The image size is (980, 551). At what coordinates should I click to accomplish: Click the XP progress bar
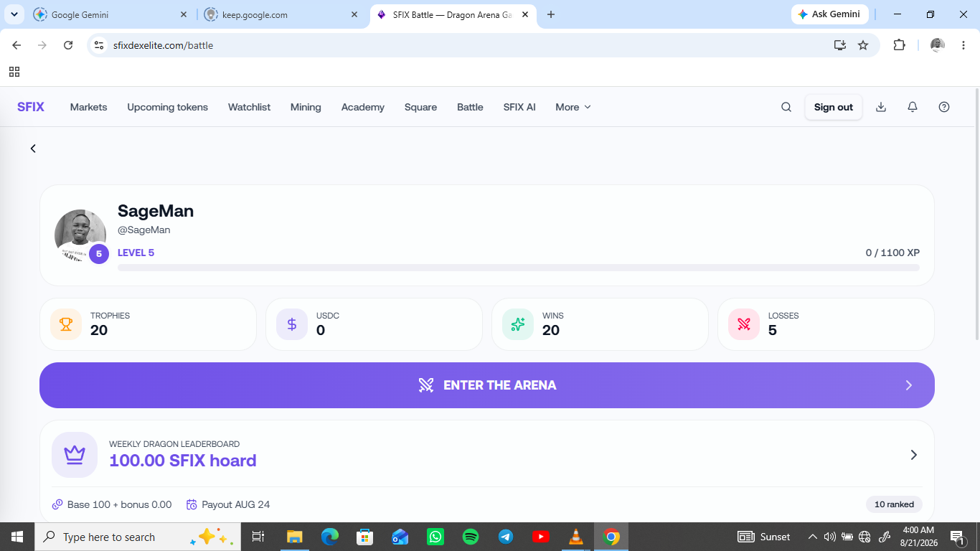click(x=519, y=268)
